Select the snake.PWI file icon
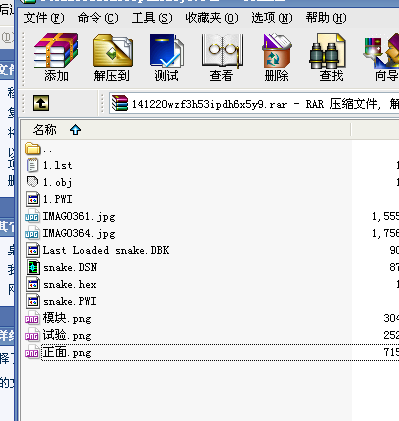The image size is (399, 421). click(x=33, y=302)
